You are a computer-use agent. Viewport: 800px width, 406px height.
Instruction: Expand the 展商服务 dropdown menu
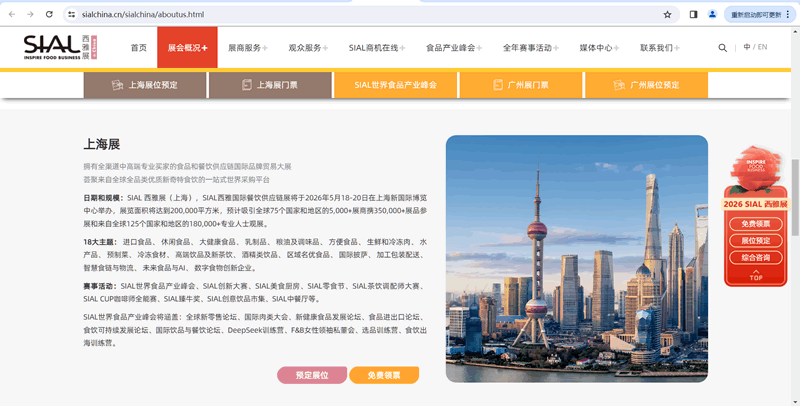tap(248, 48)
